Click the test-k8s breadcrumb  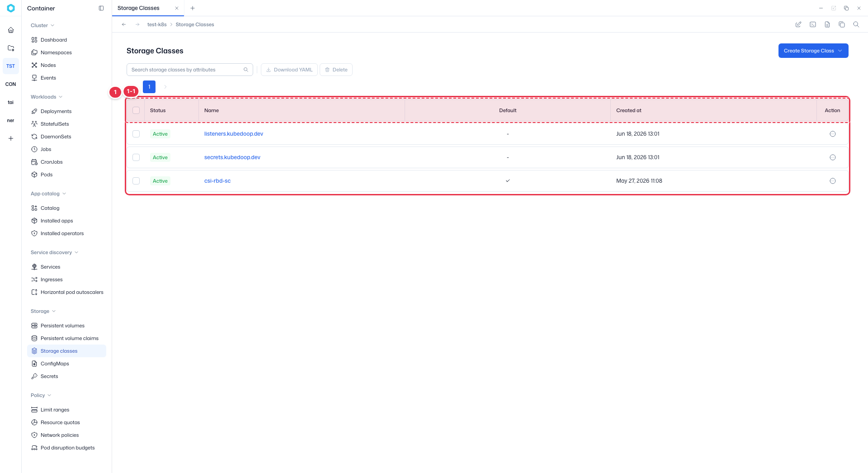[x=157, y=24]
